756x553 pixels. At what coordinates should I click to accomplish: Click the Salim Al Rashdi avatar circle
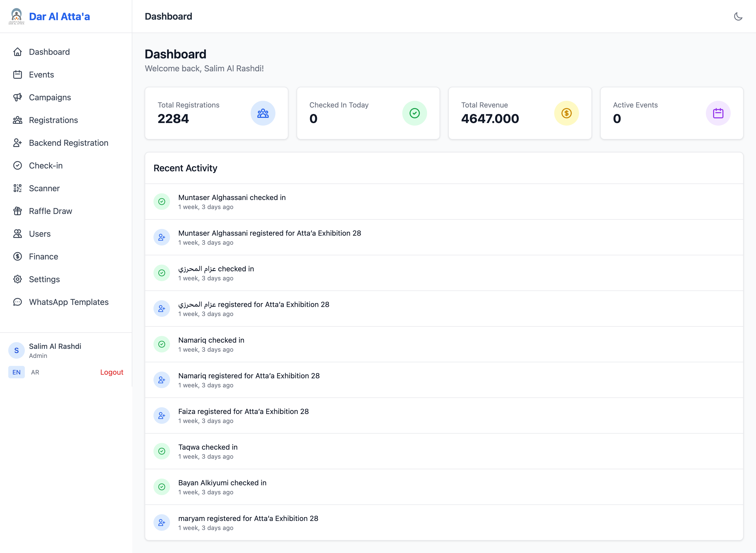[x=16, y=350]
